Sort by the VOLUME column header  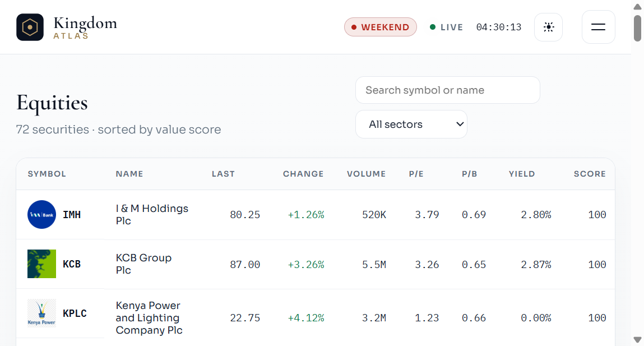[367, 174]
